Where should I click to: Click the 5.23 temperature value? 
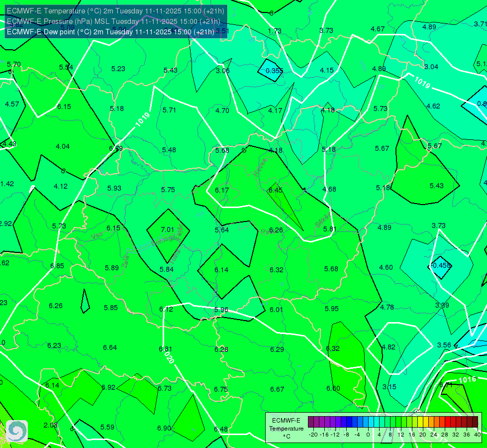118,69
